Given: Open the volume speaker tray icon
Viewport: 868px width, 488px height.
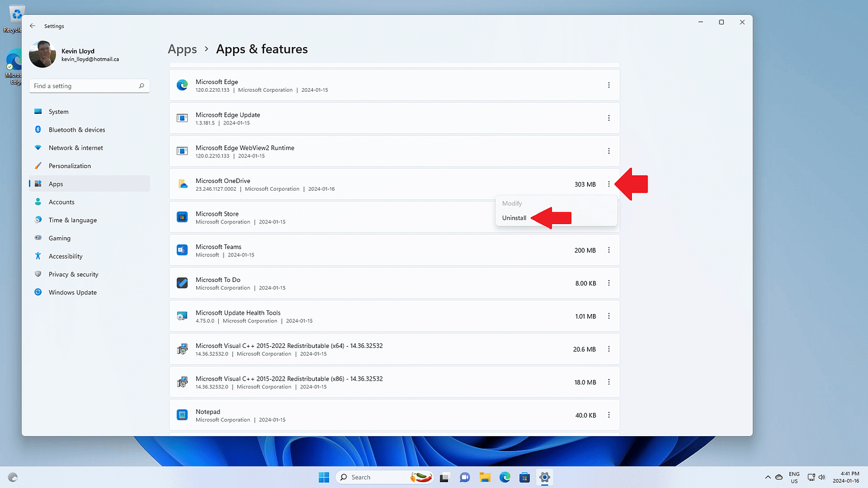Looking at the screenshot, I should coord(822,477).
